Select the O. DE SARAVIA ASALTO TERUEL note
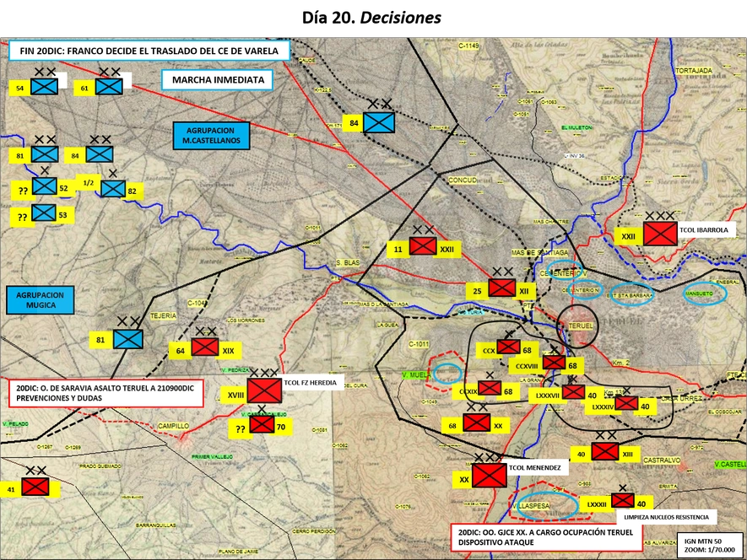The width and height of the screenshot is (747, 560). click(x=106, y=393)
